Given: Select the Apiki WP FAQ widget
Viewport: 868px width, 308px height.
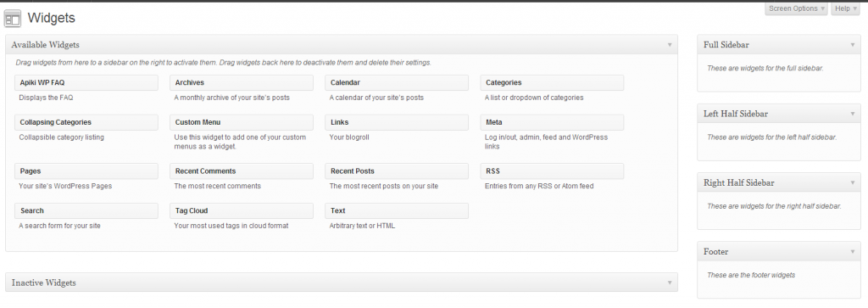Looking at the screenshot, I should pyautogui.click(x=86, y=82).
